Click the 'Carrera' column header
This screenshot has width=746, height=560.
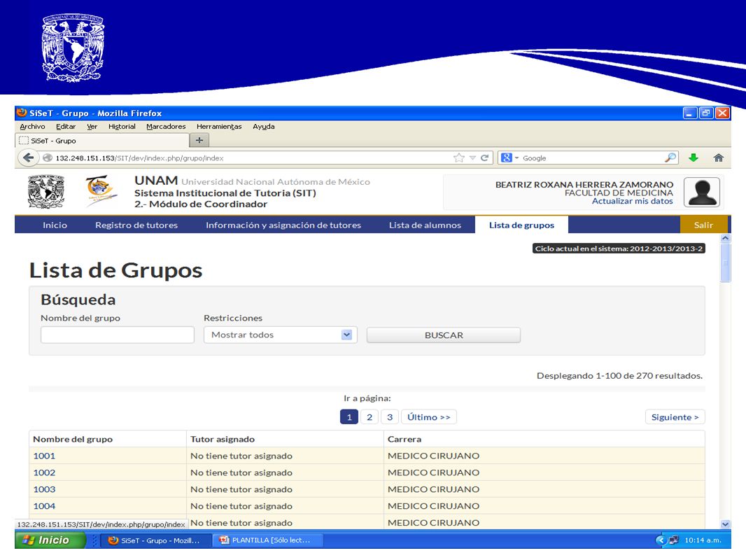pos(404,439)
